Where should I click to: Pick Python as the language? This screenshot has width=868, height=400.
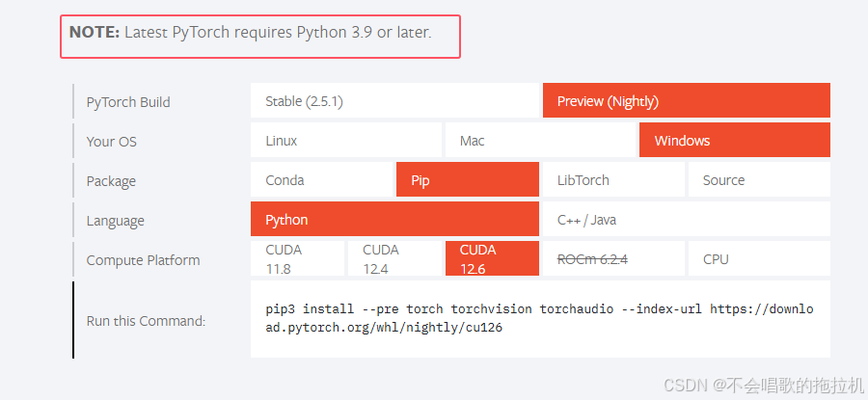pos(394,219)
